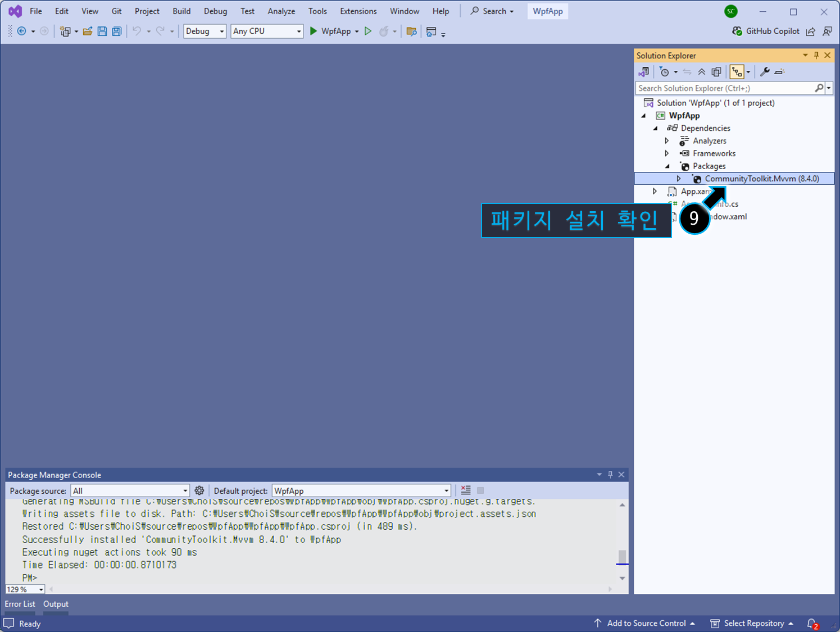Viewport: 840px width, 632px height.
Task: Click the Hot Reload flame icon
Action: 384,31
